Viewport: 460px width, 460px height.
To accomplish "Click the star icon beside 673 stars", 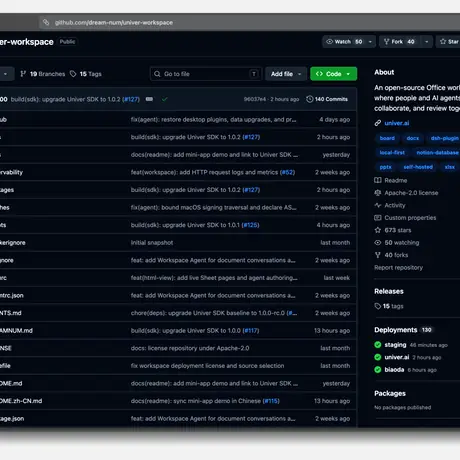I will (378, 230).
